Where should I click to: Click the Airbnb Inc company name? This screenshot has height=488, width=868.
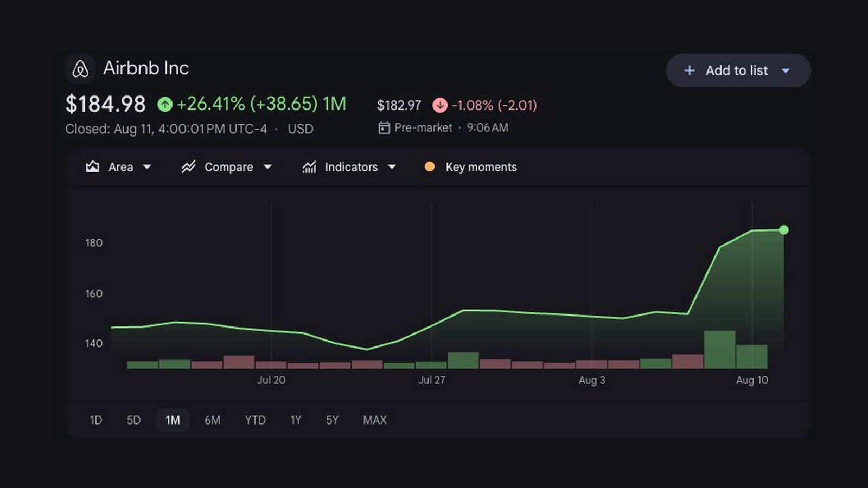146,68
